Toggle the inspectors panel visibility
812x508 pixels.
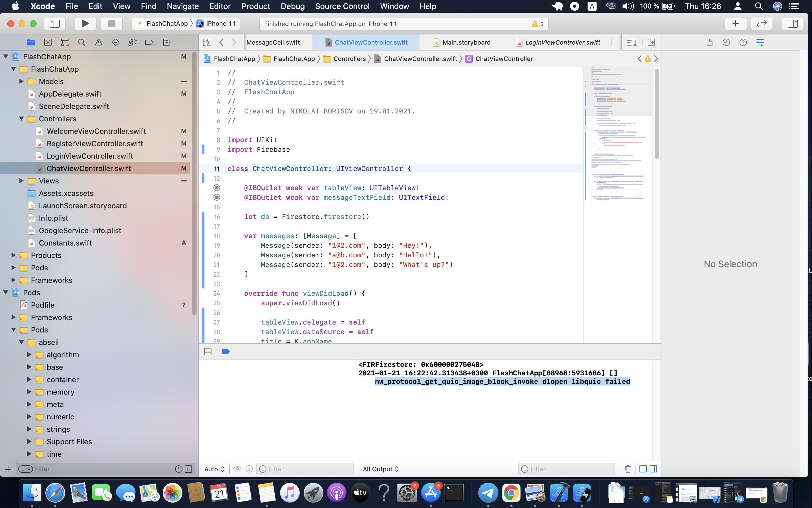tap(793, 23)
